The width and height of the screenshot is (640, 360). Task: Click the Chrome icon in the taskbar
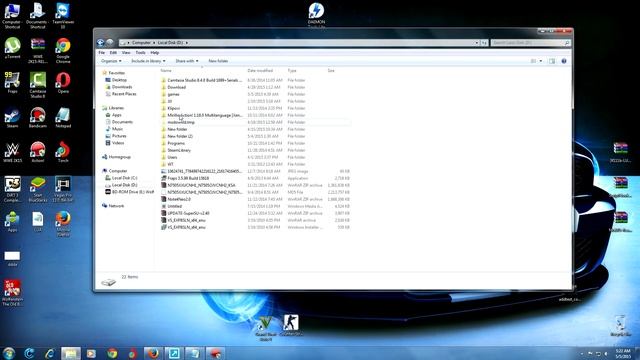112,353
